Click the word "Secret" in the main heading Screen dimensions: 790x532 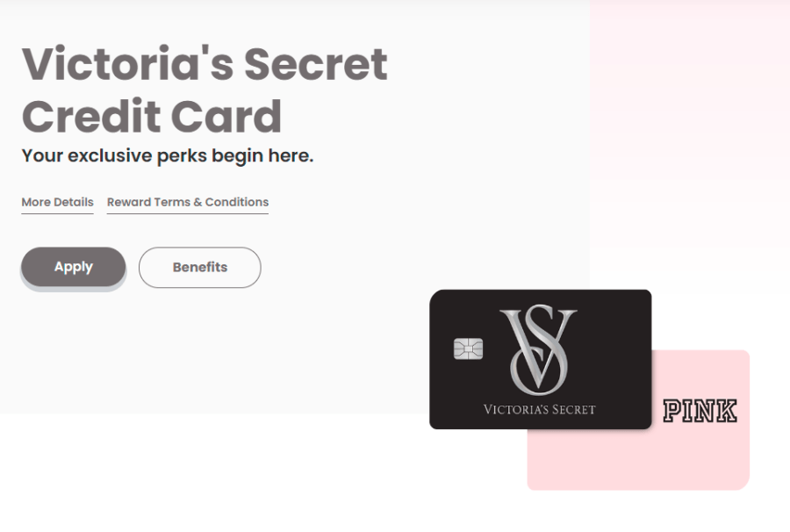point(316,64)
